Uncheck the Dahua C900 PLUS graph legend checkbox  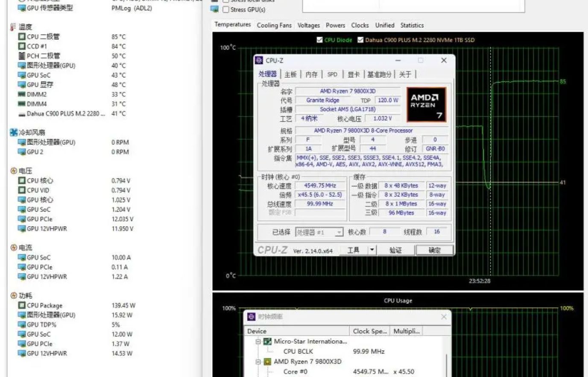coord(360,40)
